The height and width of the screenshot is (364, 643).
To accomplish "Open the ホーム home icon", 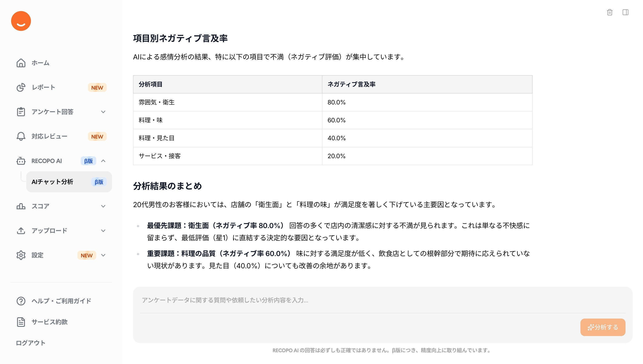I will click(21, 63).
